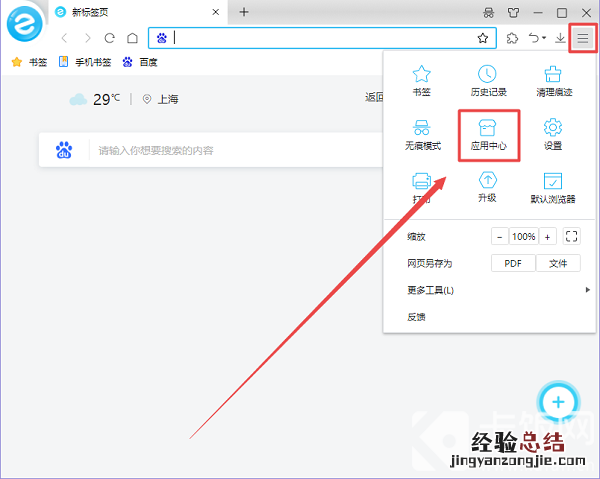Click the 100% zoom level value
The width and height of the screenshot is (600, 479).
(523, 236)
